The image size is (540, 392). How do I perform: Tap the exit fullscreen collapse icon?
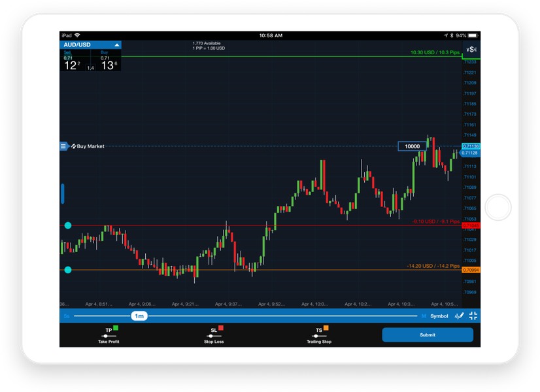pos(473,316)
